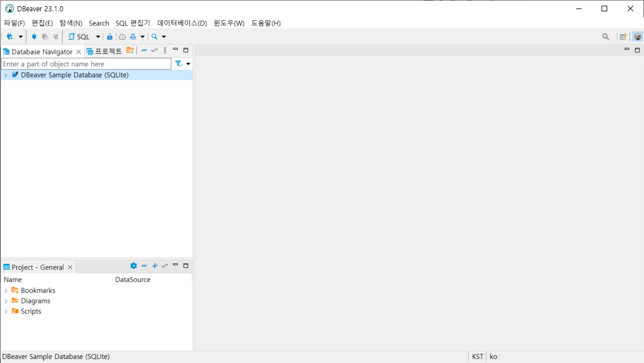Toggle Link with Editor in Project panel
Viewport: 644px width, 363px height.
point(165,266)
